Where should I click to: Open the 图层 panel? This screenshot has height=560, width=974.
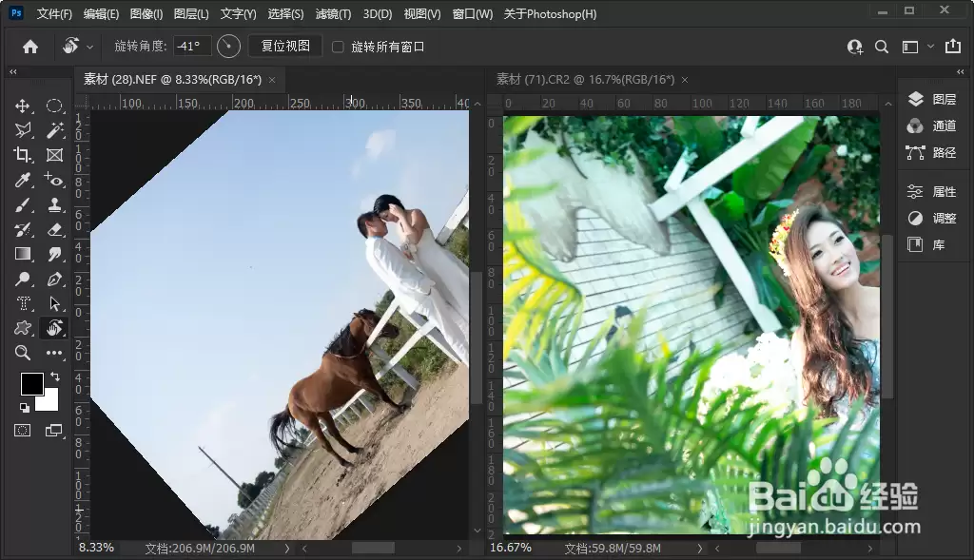tap(932, 99)
